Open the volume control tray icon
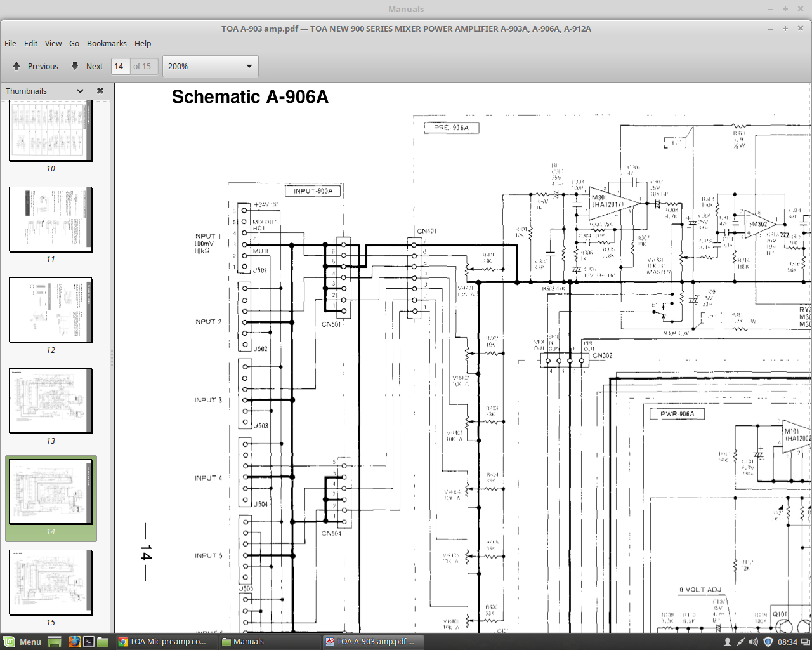The width and height of the screenshot is (812, 650). [754, 642]
